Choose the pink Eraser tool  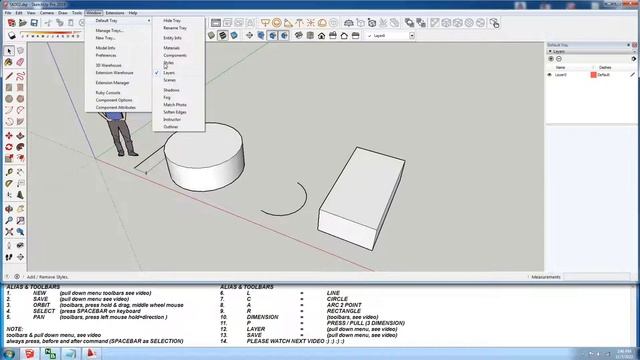click(20, 62)
